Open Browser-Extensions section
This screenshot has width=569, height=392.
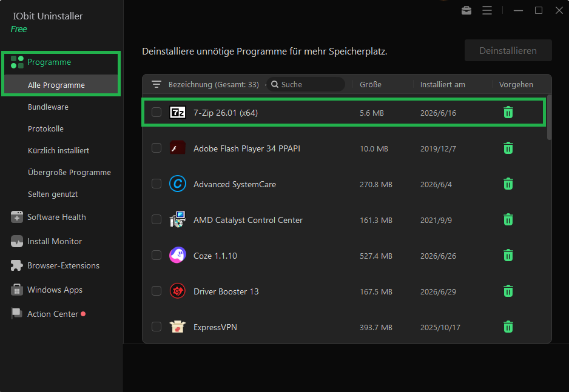tap(63, 265)
